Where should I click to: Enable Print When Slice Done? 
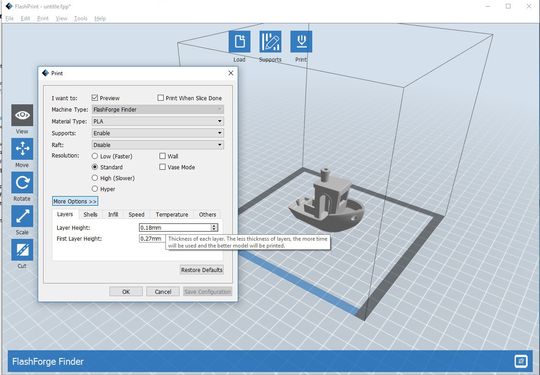coord(160,98)
